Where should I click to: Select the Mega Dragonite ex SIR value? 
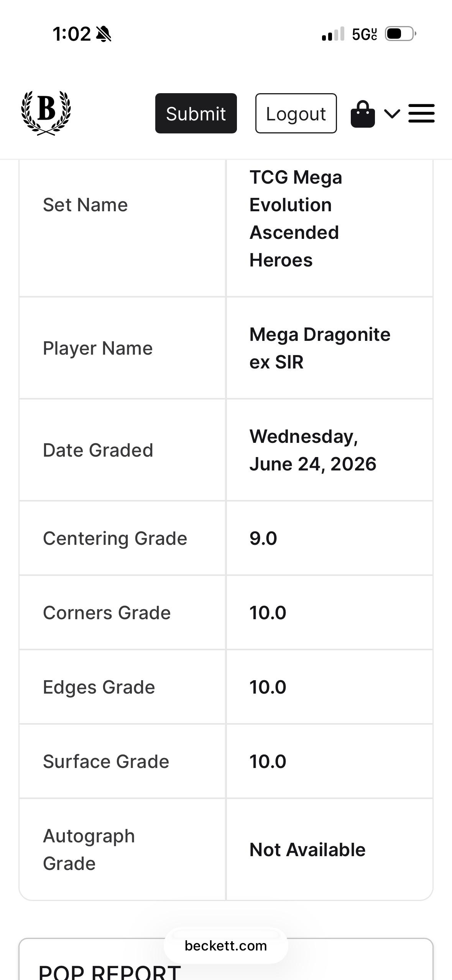pos(320,348)
